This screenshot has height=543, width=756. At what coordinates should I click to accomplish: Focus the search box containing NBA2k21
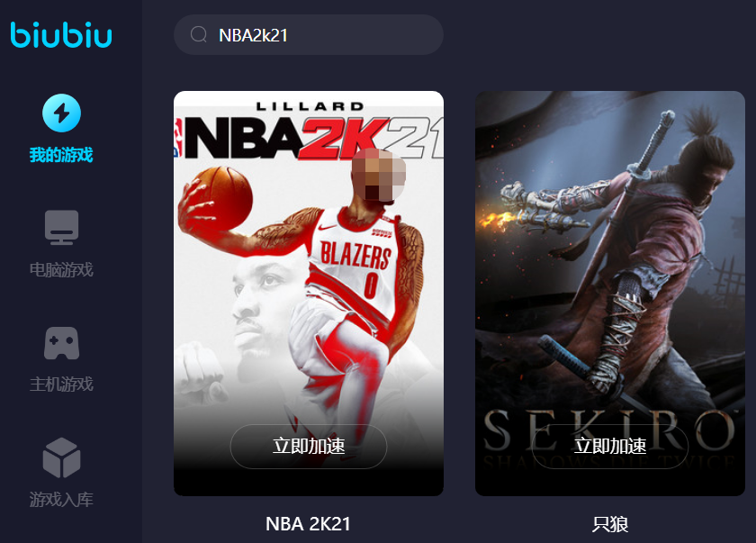(309, 35)
